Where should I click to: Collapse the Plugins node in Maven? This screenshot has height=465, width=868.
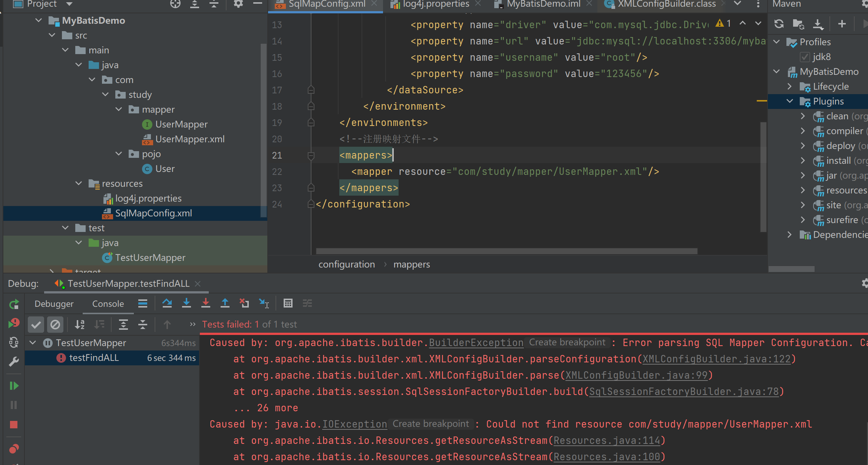(x=790, y=101)
